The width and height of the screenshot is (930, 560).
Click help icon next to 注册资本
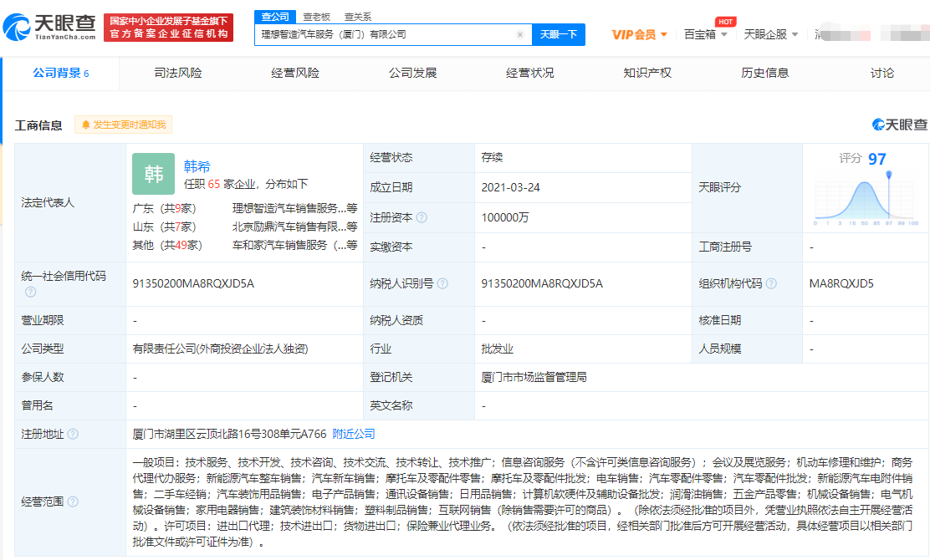422,217
